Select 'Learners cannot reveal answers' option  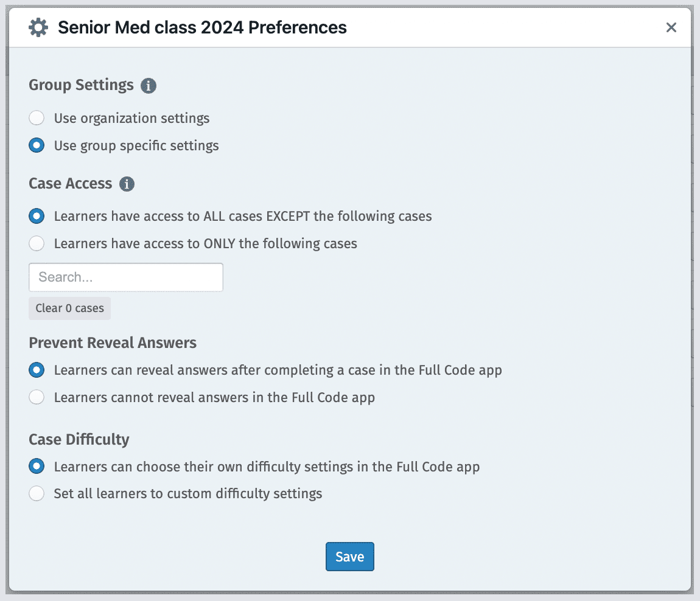tap(37, 398)
